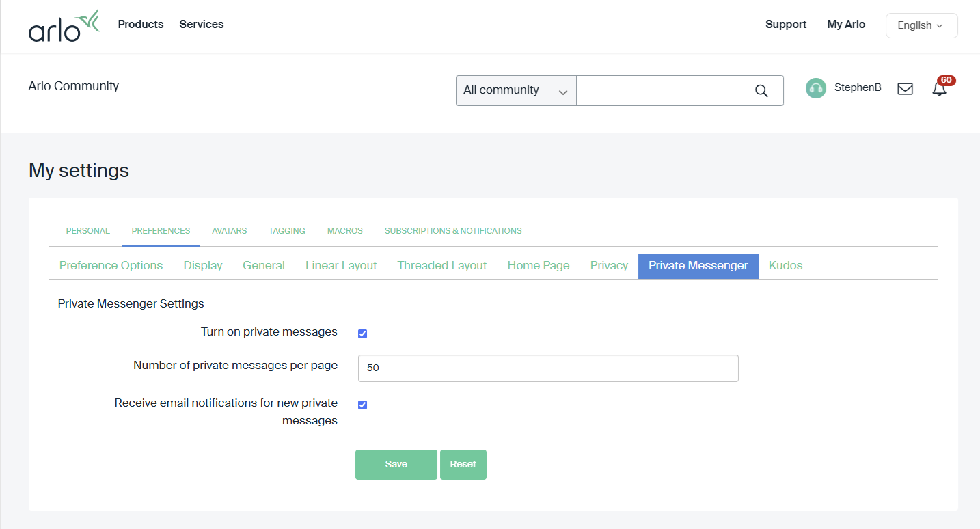Toggle the private messages checkbox off

(x=362, y=334)
